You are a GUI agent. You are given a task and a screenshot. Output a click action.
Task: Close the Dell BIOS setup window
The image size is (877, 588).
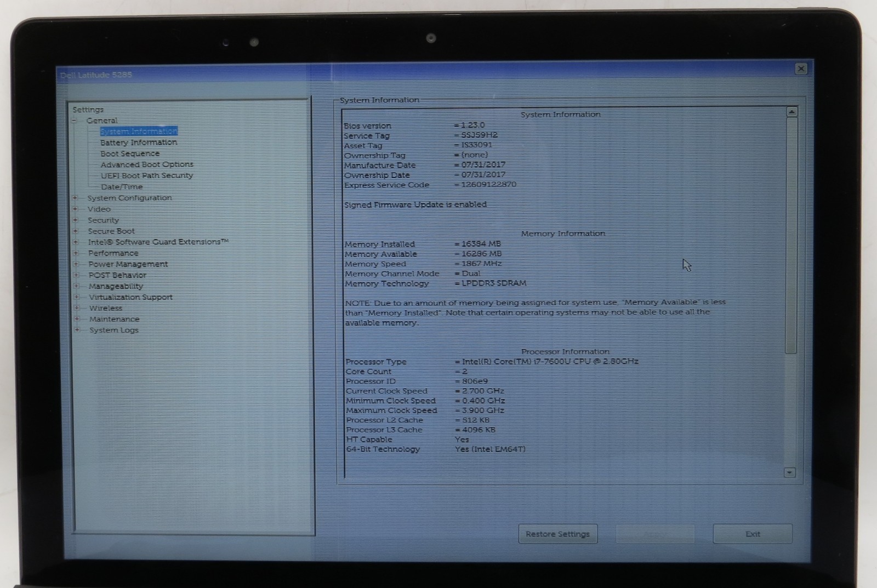pyautogui.click(x=801, y=68)
